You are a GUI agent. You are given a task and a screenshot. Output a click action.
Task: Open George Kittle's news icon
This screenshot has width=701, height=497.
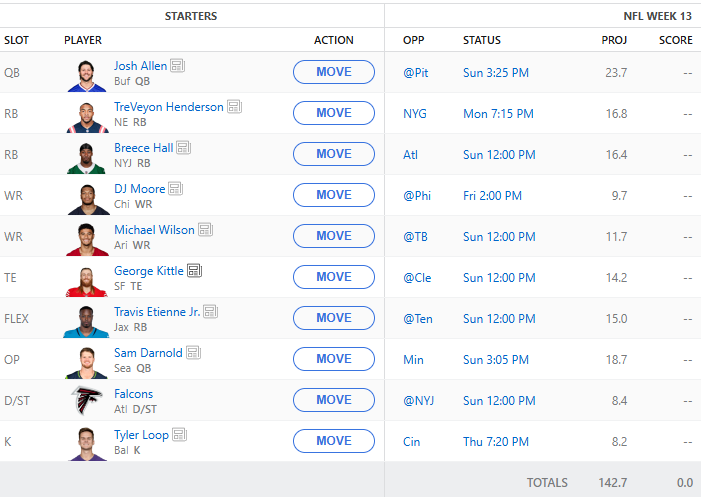tap(194, 271)
